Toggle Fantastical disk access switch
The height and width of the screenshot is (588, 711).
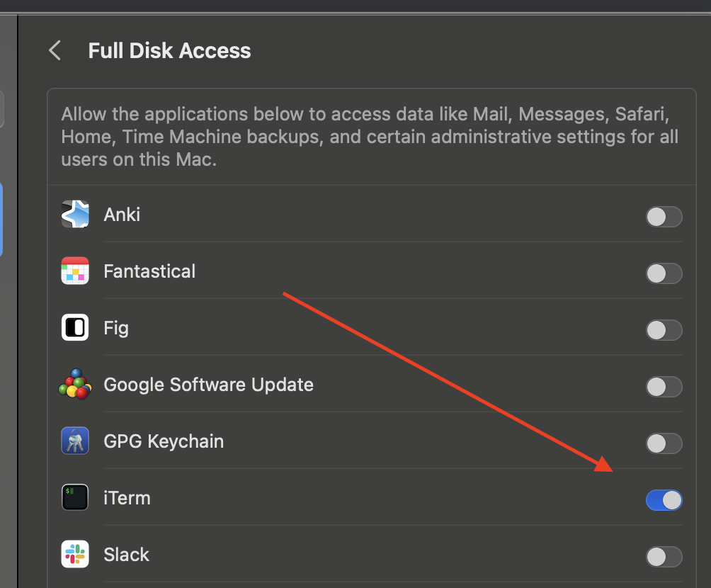coord(664,273)
